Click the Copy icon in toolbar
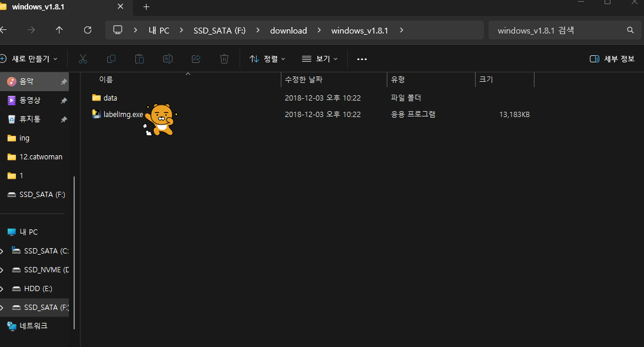 click(x=111, y=59)
